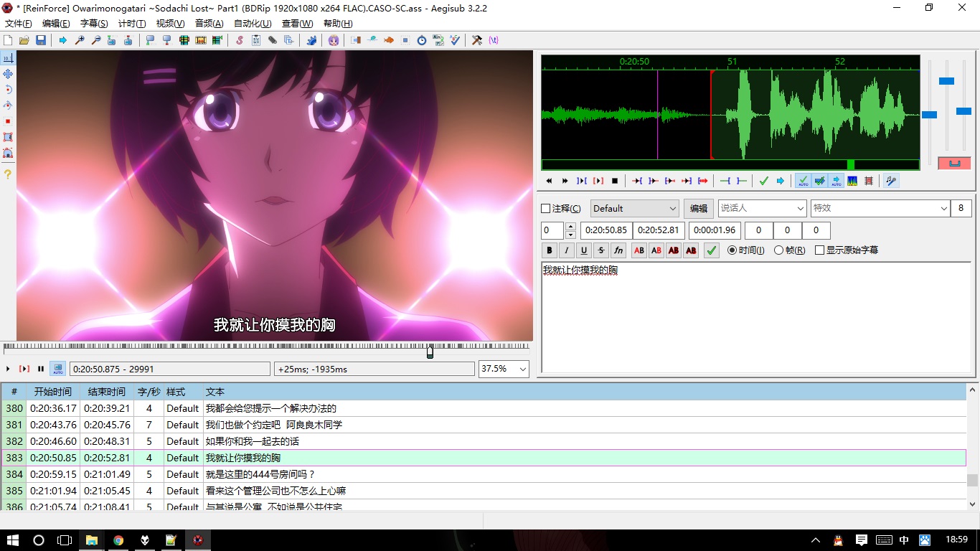Open the Default style dropdown
The image size is (980, 551).
[x=634, y=209]
